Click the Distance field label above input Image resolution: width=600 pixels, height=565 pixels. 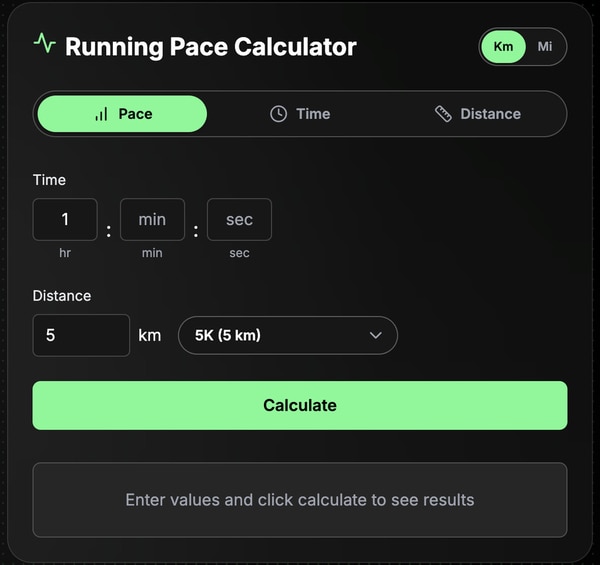pos(62,296)
